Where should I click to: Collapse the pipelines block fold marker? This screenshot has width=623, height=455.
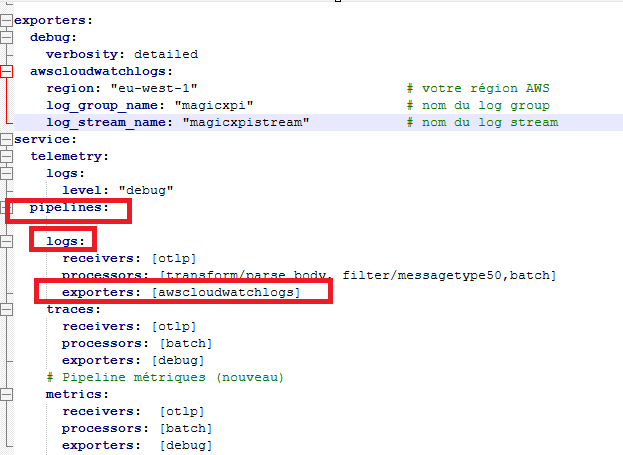click(7, 207)
